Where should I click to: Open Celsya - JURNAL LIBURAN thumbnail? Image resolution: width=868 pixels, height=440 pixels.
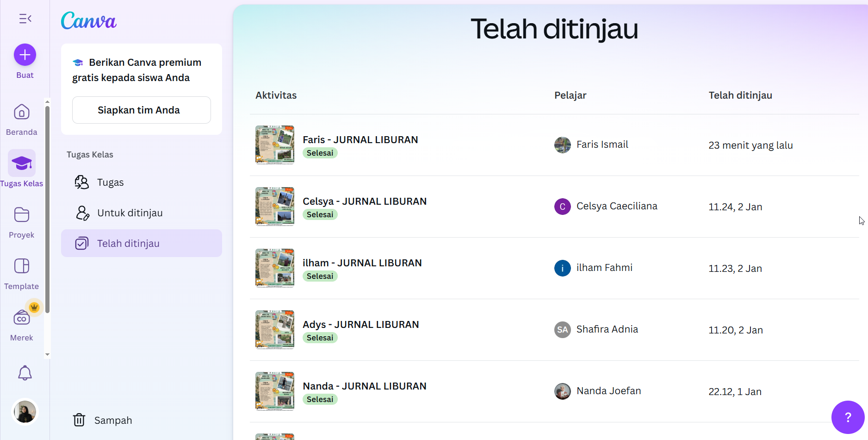(275, 207)
